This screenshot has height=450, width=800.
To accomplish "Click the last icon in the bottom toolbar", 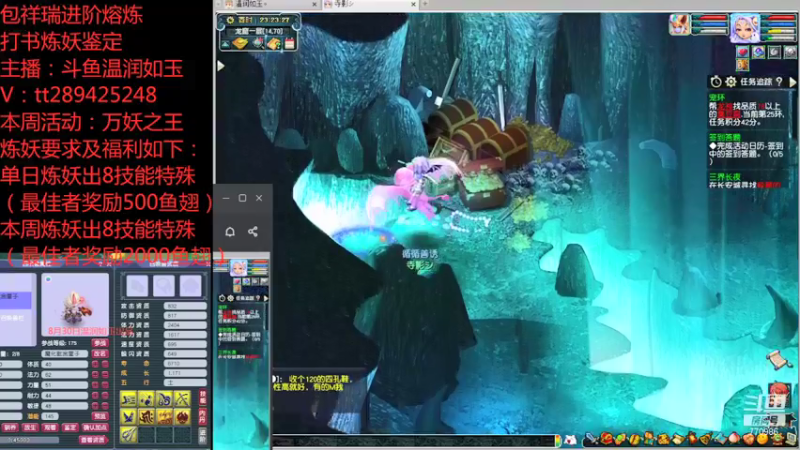I will (791, 438).
